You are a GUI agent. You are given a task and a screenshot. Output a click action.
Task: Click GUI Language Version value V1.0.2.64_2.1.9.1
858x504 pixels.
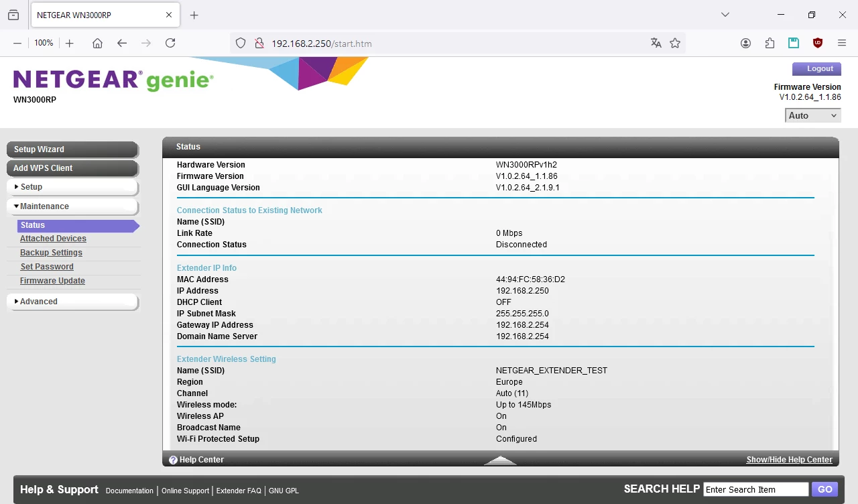point(528,188)
